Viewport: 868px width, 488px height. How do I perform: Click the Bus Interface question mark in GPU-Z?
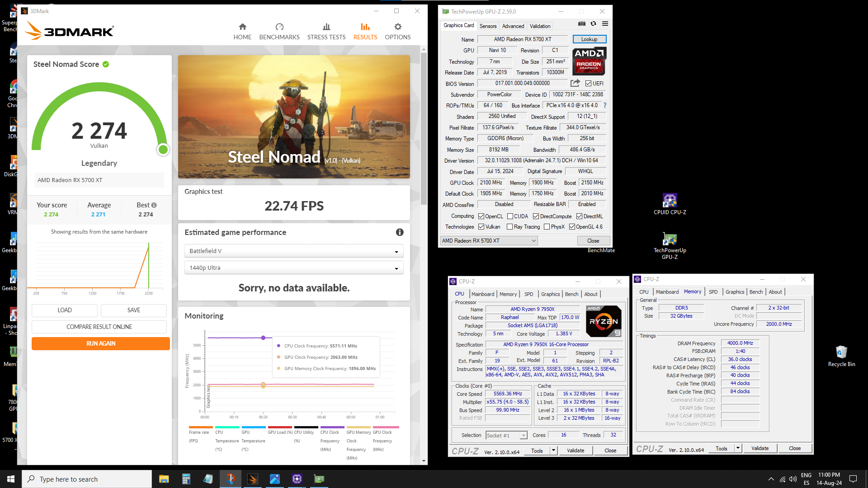(605, 105)
